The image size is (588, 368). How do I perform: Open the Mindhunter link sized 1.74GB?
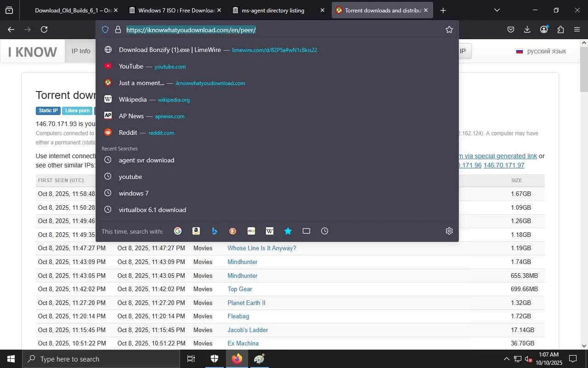click(x=243, y=262)
